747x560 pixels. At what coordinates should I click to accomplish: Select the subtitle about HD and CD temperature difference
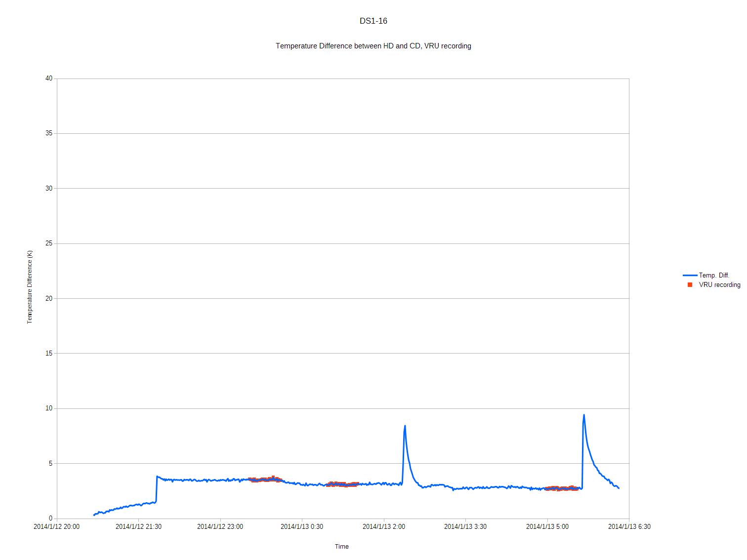coord(373,46)
